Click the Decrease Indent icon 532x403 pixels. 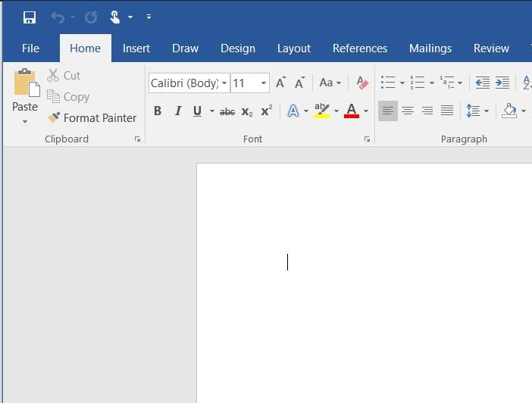(482, 83)
